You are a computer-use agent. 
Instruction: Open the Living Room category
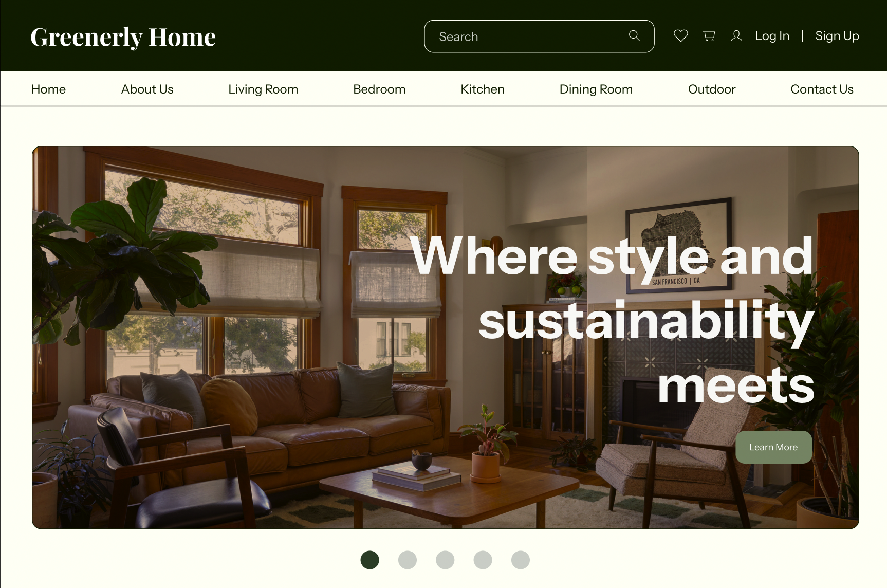point(263,89)
